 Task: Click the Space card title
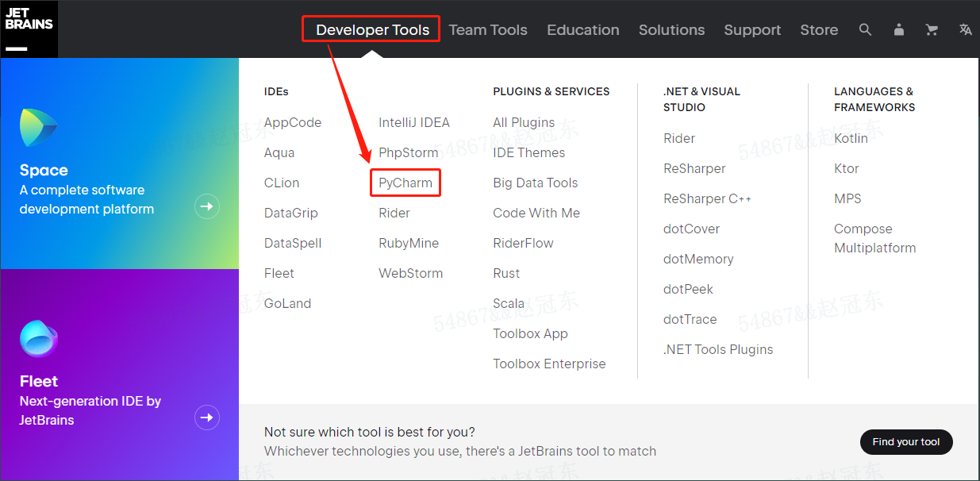[x=44, y=170]
